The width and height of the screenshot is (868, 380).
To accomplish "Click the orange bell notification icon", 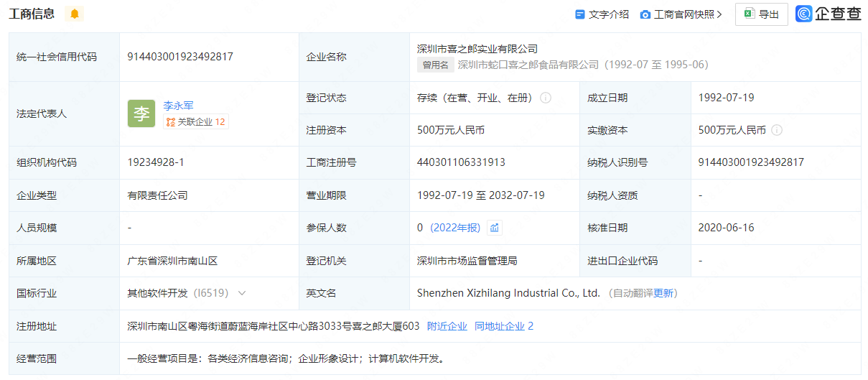I will click(75, 14).
